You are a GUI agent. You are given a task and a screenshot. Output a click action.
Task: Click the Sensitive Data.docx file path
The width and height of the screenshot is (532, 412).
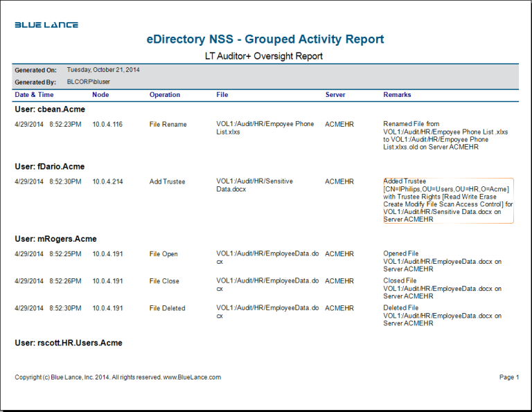tap(254, 186)
